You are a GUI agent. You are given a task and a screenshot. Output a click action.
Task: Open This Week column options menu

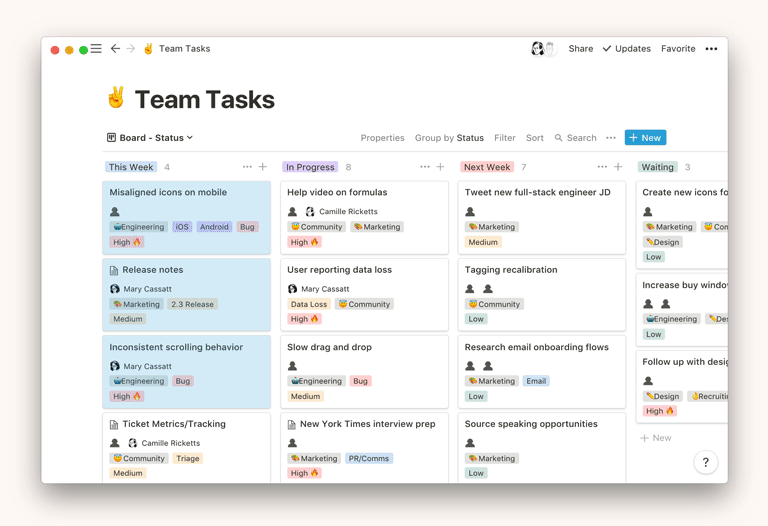point(247,167)
